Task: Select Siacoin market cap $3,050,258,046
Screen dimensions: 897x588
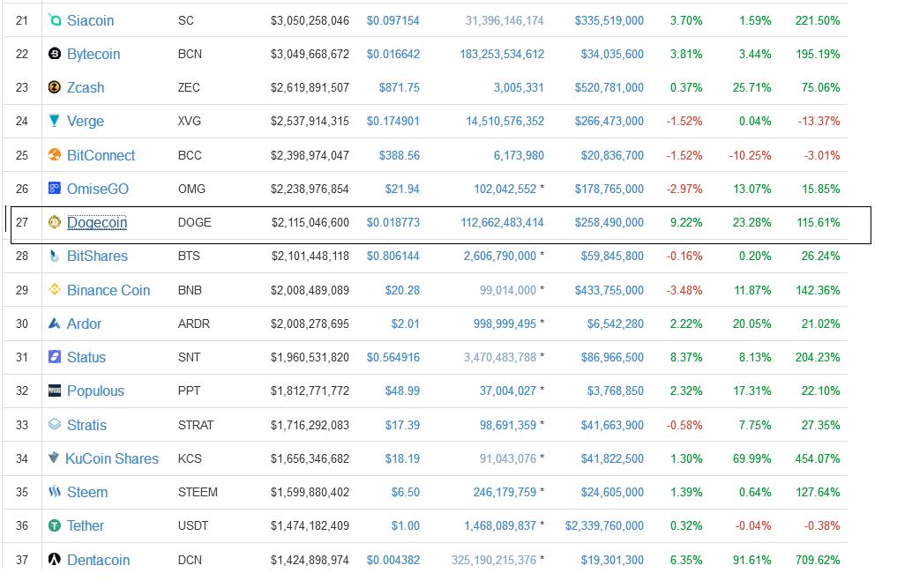Action: click(x=310, y=20)
